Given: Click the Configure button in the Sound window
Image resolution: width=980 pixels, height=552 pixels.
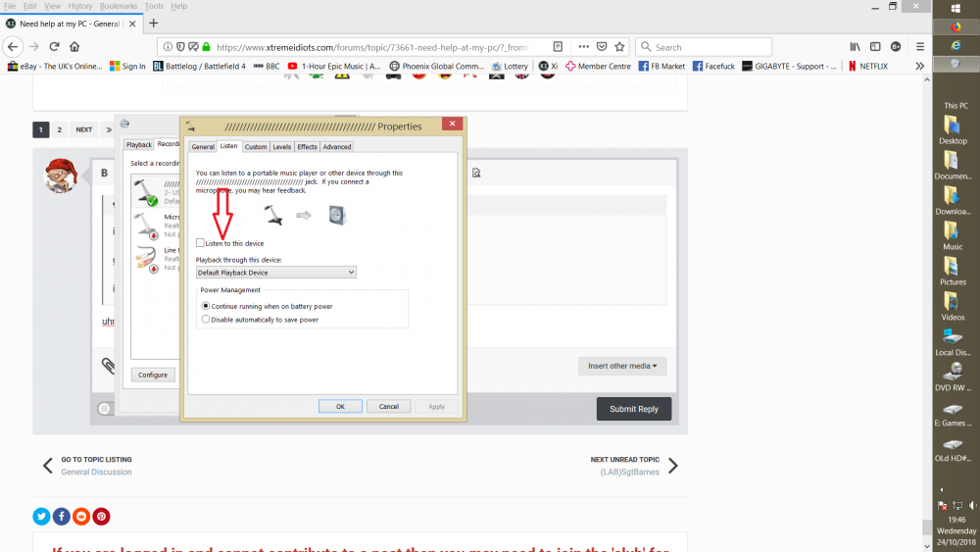Looking at the screenshot, I should [153, 376].
